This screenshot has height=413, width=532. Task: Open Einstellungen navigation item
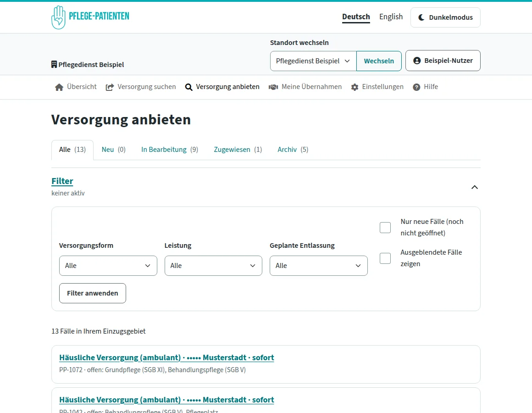pyautogui.click(x=377, y=87)
